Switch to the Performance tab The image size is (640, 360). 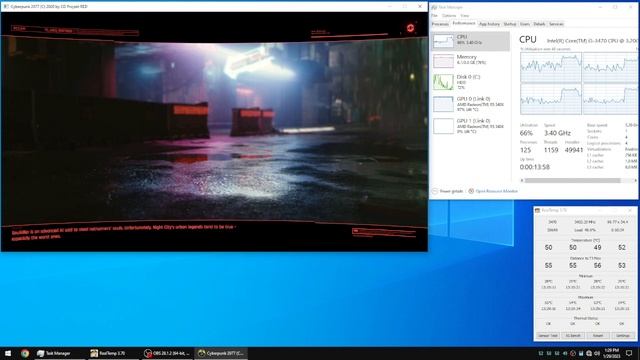click(464, 24)
